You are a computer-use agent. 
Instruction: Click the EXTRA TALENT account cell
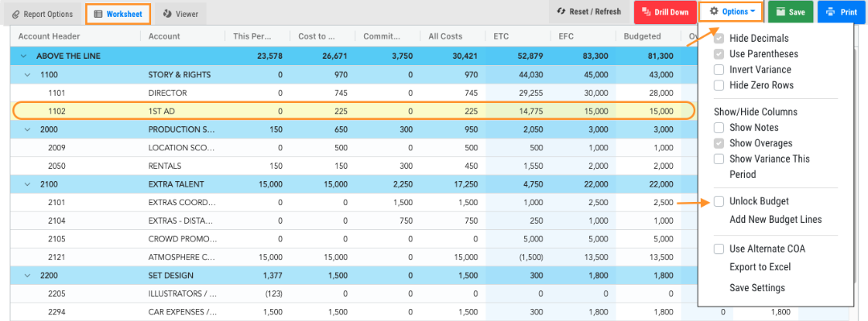coord(176,184)
